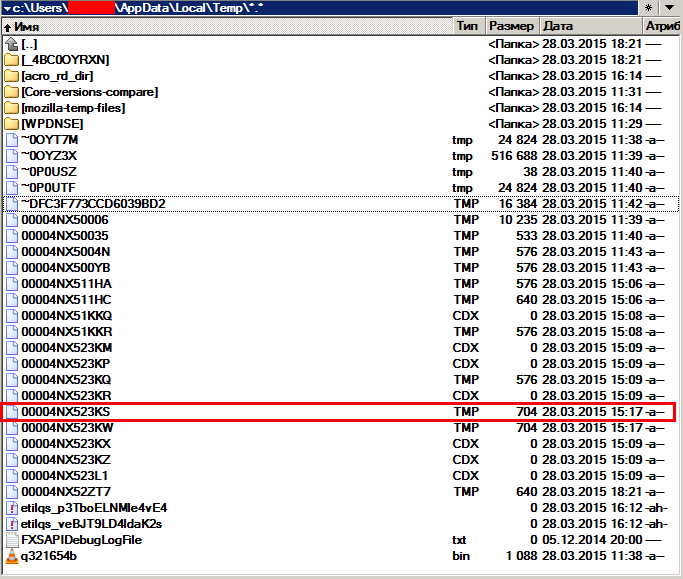Click the 533 size of 00004NX50035
Image resolution: width=683 pixels, height=579 pixels.
[x=527, y=236]
